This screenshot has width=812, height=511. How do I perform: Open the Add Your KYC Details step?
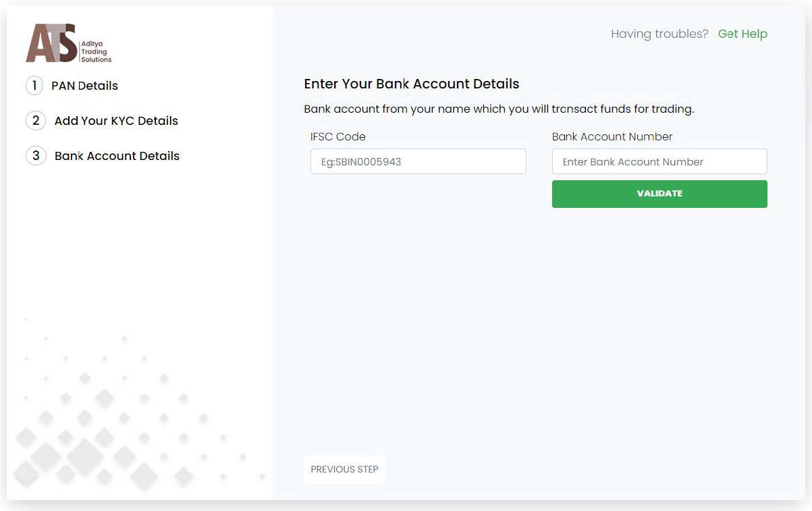pyautogui.click(x=116, y=121)
